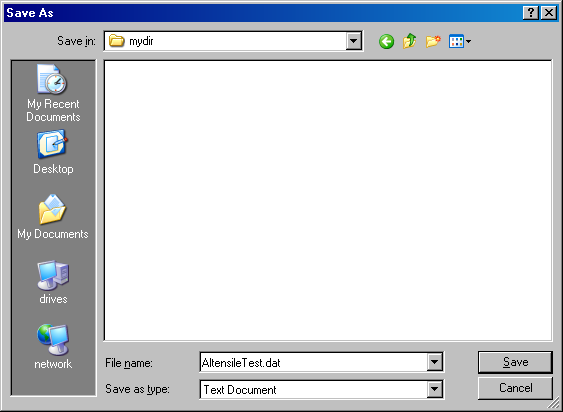Viewport: 563px width, 412px height.
Task: Expand the File name dropdown arrow
Action: pos(434,362)
